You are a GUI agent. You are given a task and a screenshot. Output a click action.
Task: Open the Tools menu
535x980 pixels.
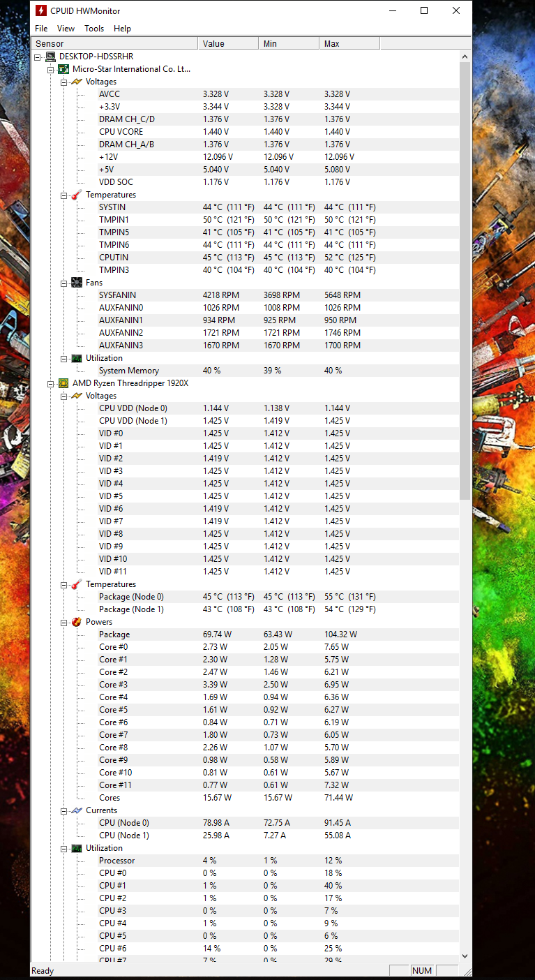click(94, 29)
